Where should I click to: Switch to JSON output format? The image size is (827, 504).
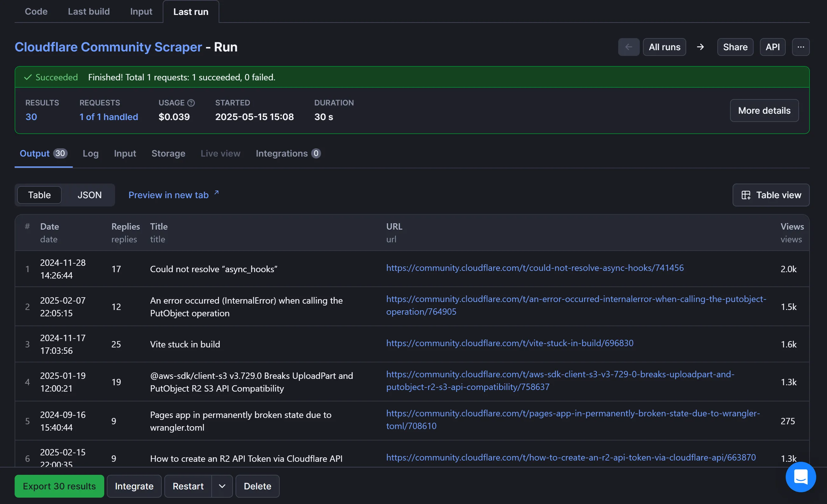coord(89,195)
